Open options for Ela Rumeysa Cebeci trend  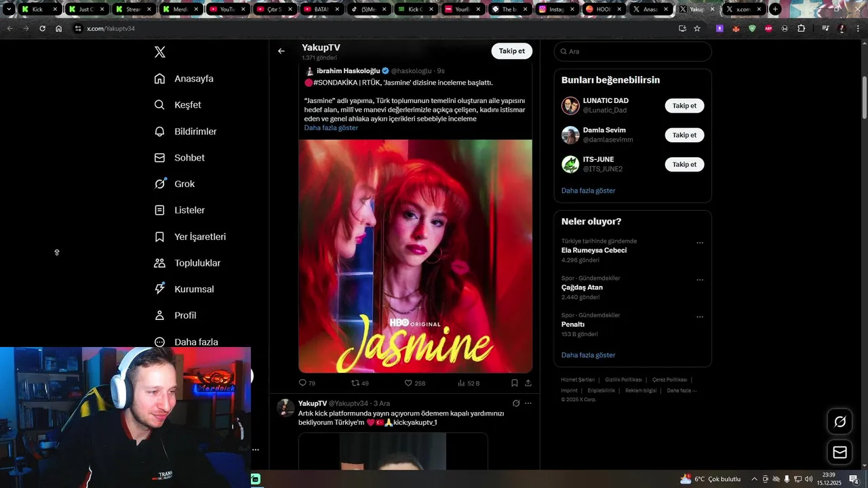700,243
